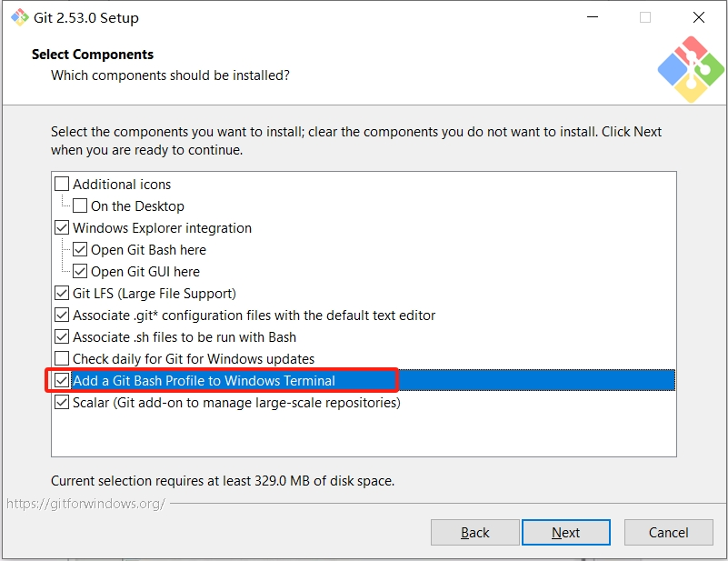Enable daily Git for Windows update checks
This screenshot has height=561, width=728.
click(61, 358)
